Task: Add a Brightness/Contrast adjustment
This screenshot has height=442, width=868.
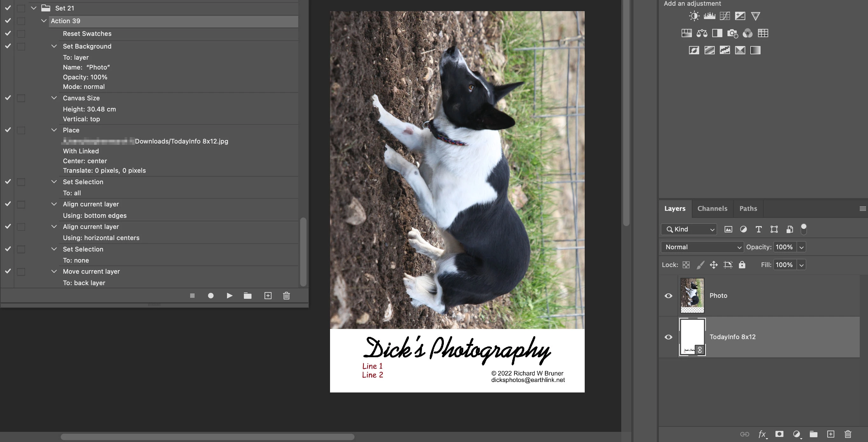Action: coord(694,16)
